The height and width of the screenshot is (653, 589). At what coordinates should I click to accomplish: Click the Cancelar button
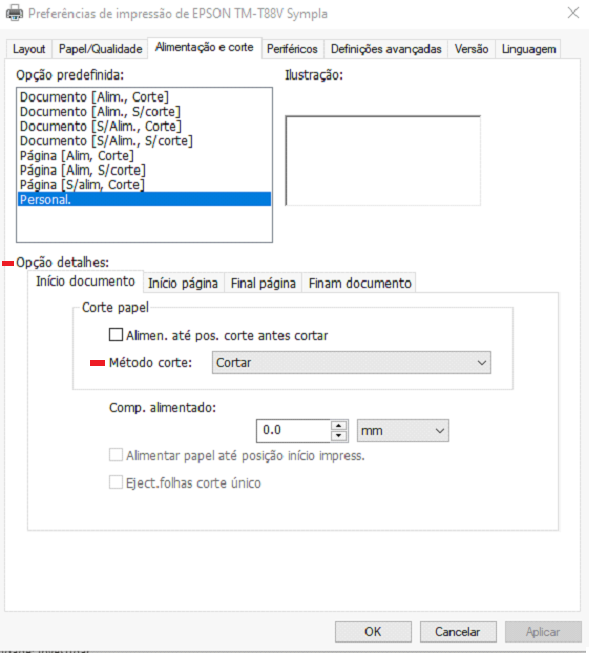coord(458,632)
